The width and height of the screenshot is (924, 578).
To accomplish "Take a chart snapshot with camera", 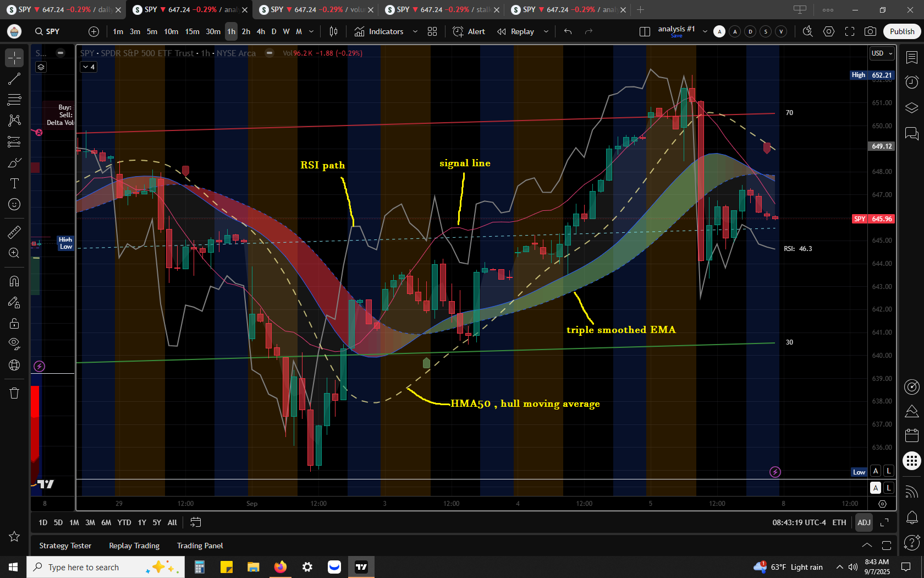I will tap(870, 31).
